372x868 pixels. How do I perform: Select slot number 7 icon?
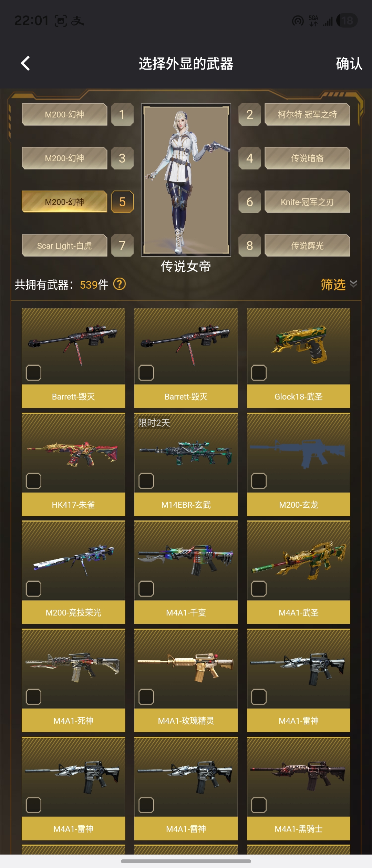coord(122,246)
